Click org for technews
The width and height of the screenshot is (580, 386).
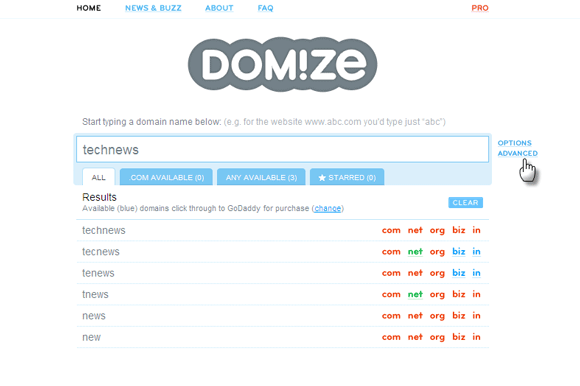pos(437,231)
